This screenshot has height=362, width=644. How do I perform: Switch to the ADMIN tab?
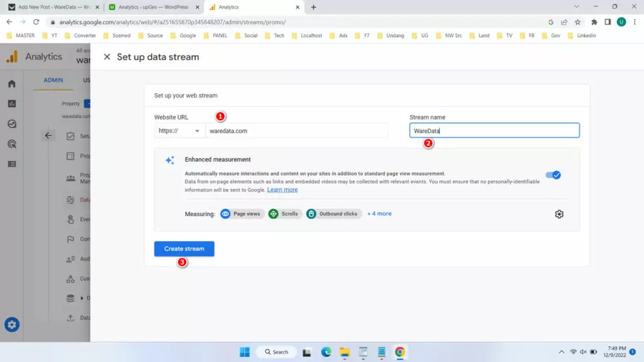[53, 80]
